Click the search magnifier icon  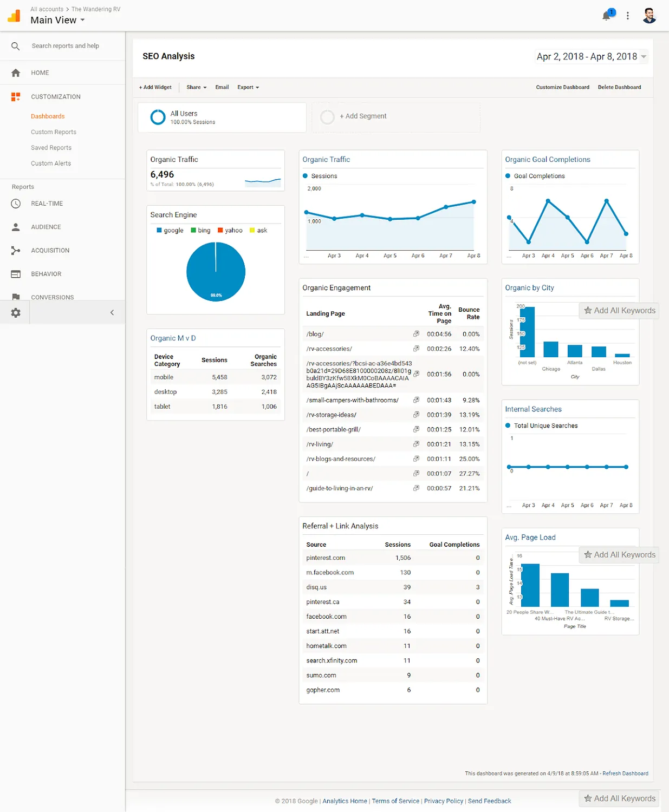(x=16, y=46)
